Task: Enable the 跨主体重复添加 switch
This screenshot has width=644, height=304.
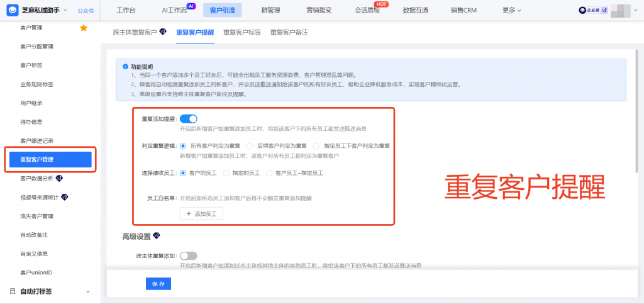Action: click(x=189, y=256)
